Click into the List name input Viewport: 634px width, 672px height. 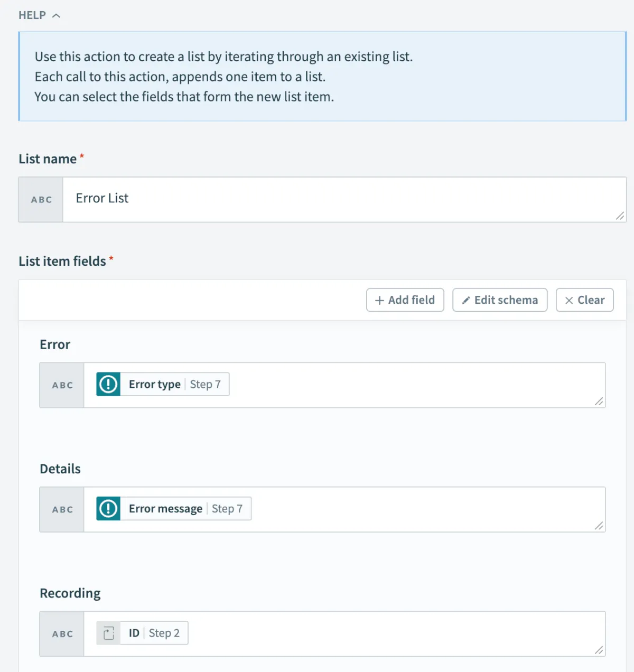[343, 199]
